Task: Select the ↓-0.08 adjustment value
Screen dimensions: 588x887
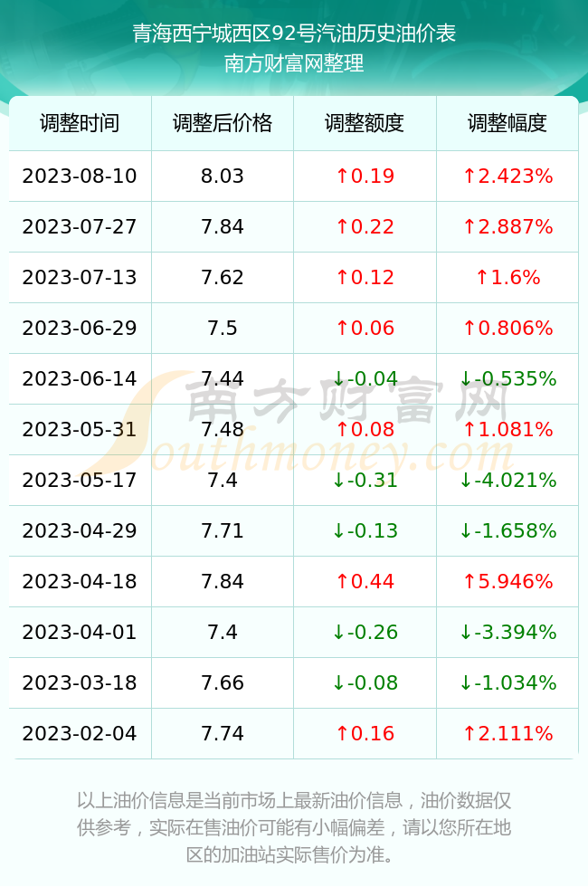Action: point(365,682)
